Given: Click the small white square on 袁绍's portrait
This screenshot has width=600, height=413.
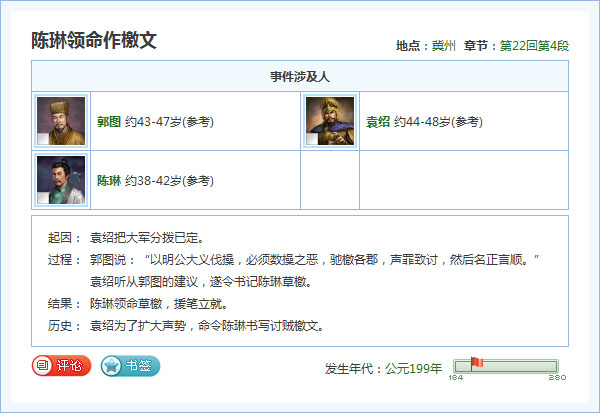Looking at the screenshot, I should 312,139.
